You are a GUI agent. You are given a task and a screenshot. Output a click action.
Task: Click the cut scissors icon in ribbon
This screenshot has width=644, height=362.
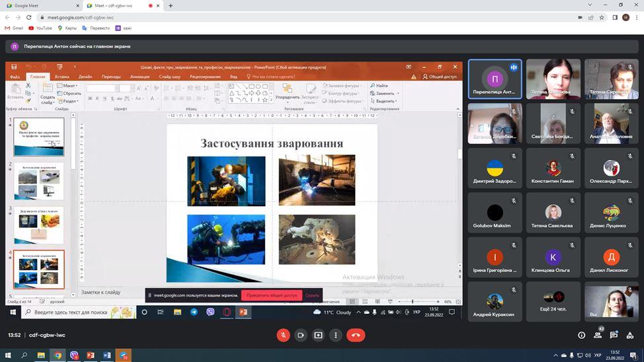coord(28,85)
